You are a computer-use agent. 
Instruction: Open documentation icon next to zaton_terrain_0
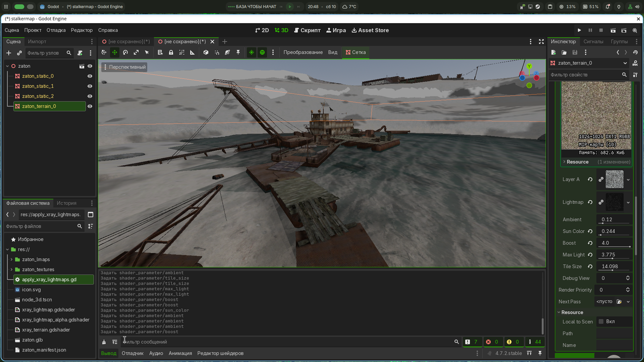point(635,63)
